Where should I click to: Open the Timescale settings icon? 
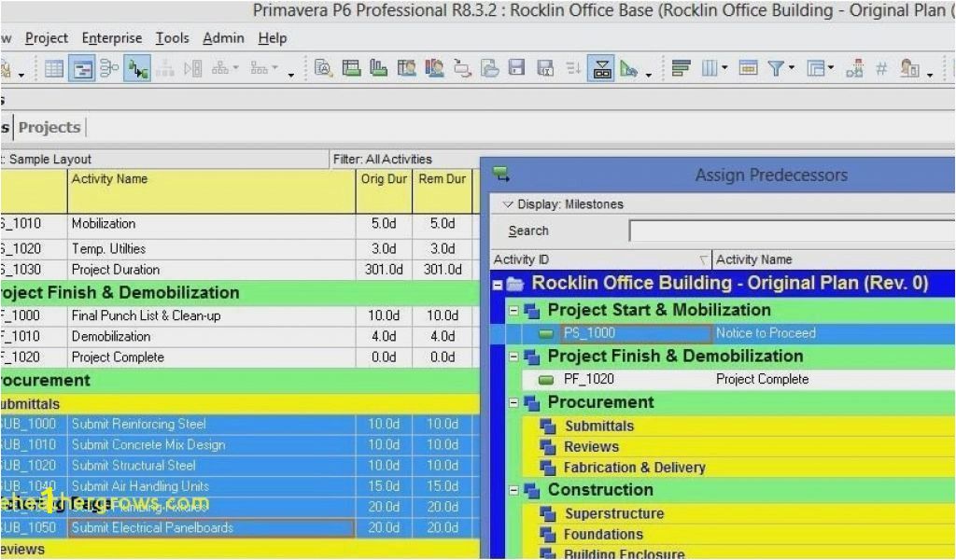tap(748, 68)
